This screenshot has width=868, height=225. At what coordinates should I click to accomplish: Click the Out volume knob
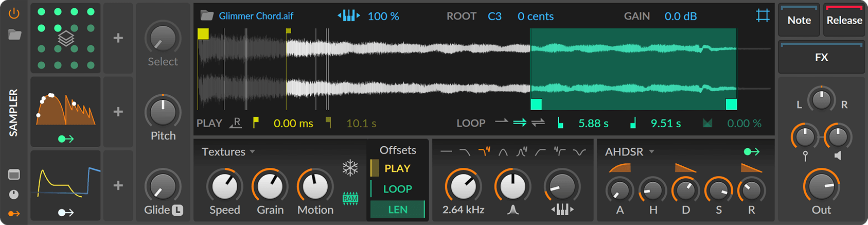click(822, 186)
